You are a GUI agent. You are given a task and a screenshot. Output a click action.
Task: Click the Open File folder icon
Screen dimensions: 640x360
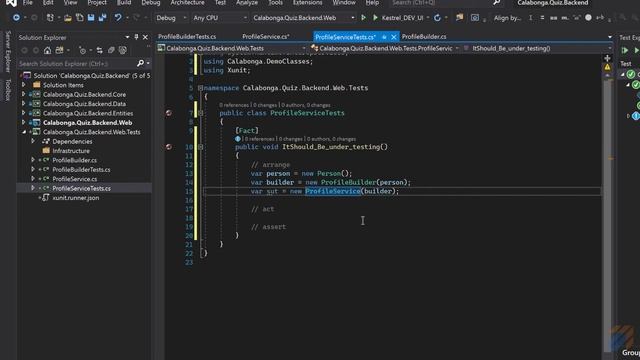pos(68,18)
